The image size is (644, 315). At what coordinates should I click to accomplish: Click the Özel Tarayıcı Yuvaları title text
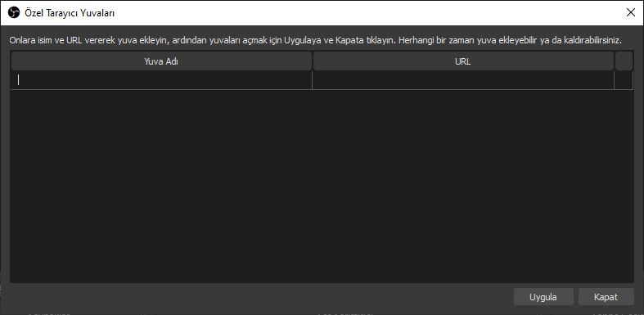coord(70,13)
